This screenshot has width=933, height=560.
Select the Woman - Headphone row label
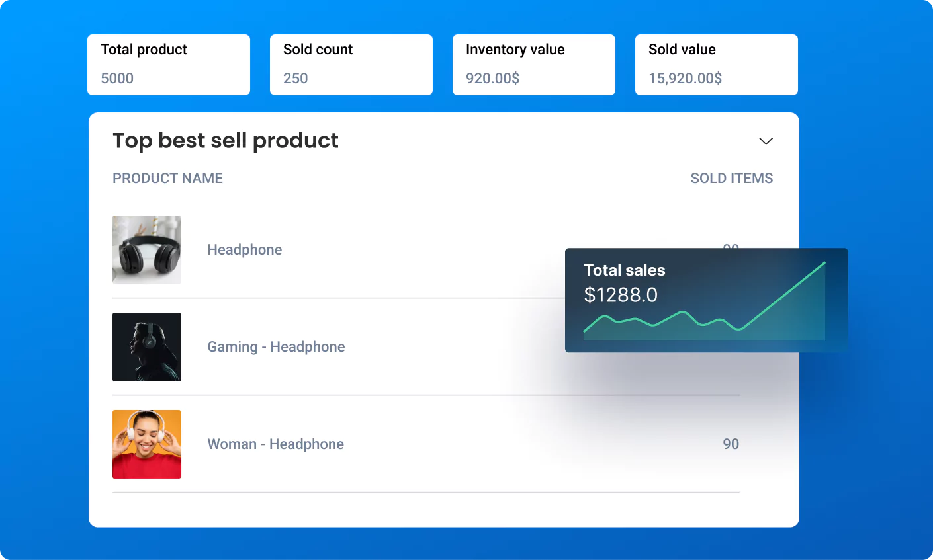(x=275, y=444)
